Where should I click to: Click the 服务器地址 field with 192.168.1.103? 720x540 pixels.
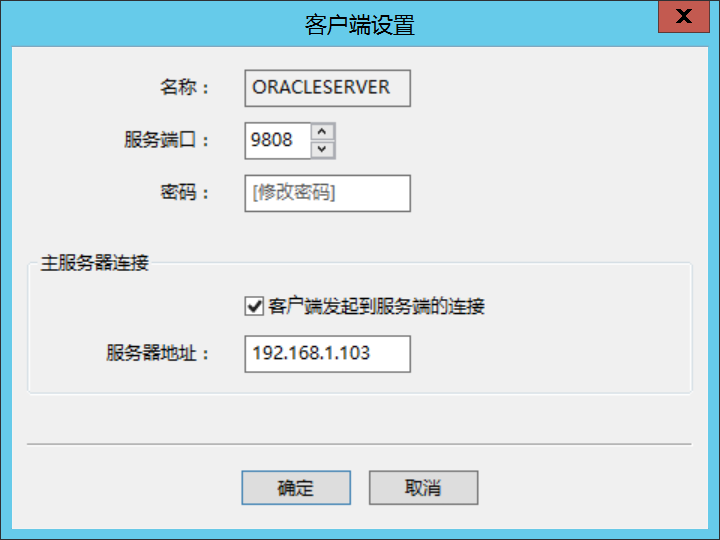[327, 353]
